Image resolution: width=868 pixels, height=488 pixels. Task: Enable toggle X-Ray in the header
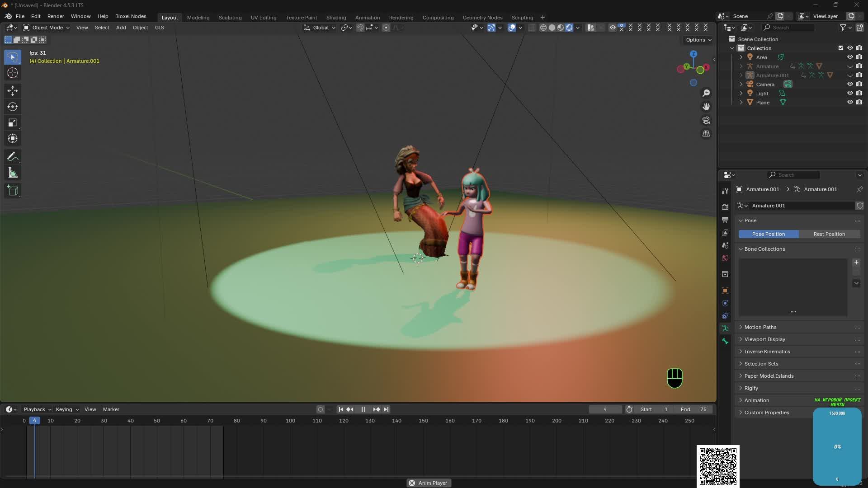pos(532,27)
